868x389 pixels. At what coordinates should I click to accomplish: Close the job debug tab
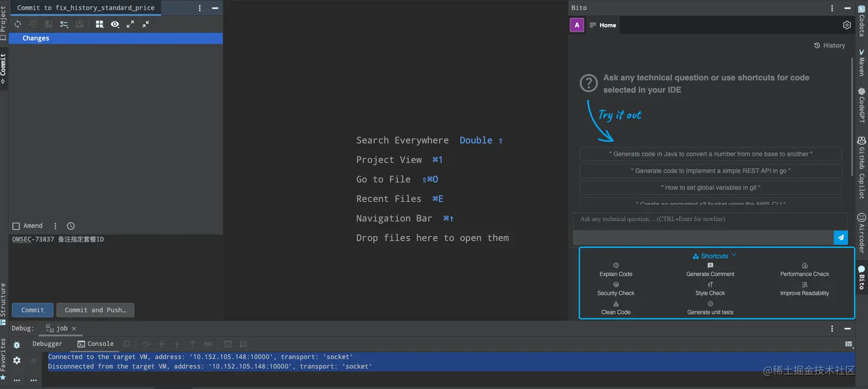click(x=74, y=329)
